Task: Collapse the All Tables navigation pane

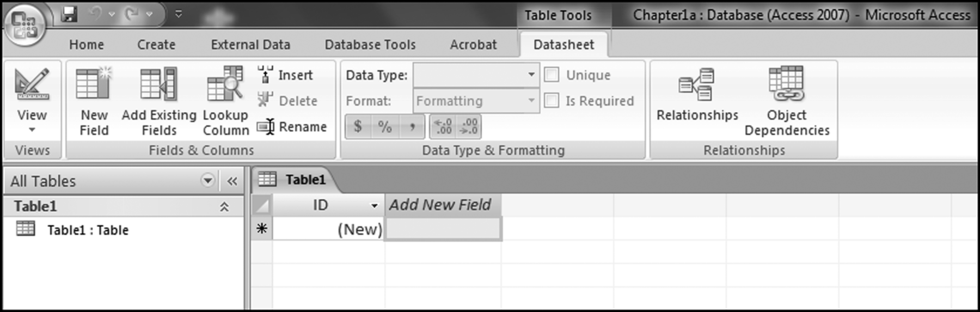Action: (232, 181)
